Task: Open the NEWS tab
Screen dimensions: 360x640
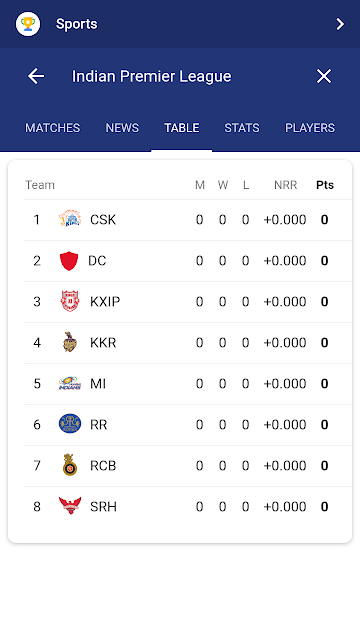Action: pyautogui.click(x=122, y=128)
